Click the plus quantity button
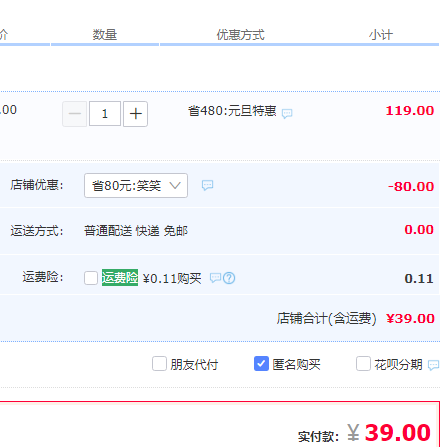447x447 pixels. click(135, 114)
